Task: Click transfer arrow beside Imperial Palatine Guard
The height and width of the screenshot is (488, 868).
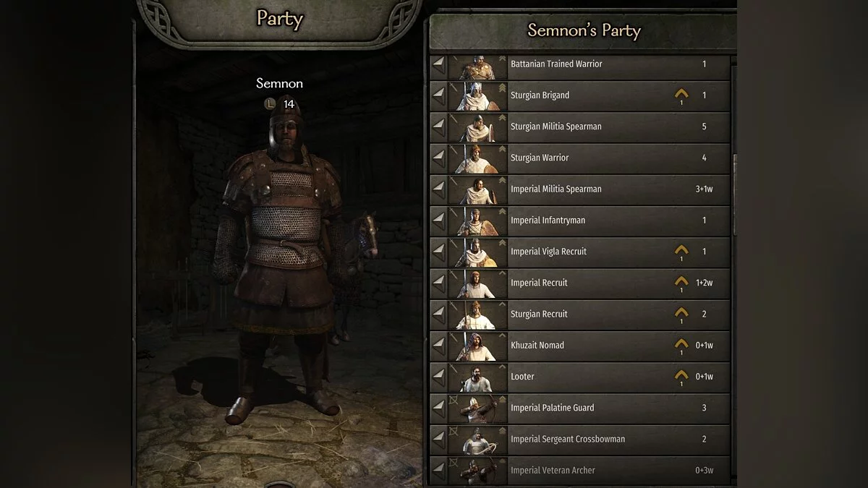Action: pos(439,408)
